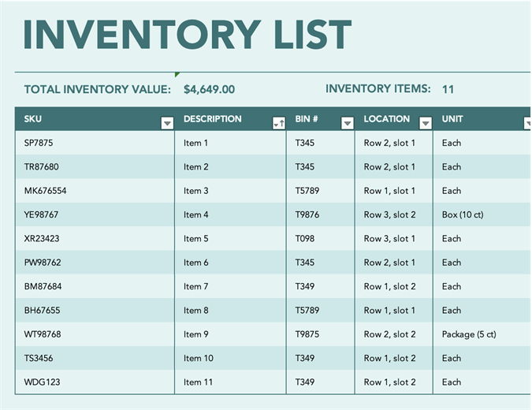Screen dimensions: 532x410
Task: Open the SKU column filter dropdown
Action: [167, 123]
